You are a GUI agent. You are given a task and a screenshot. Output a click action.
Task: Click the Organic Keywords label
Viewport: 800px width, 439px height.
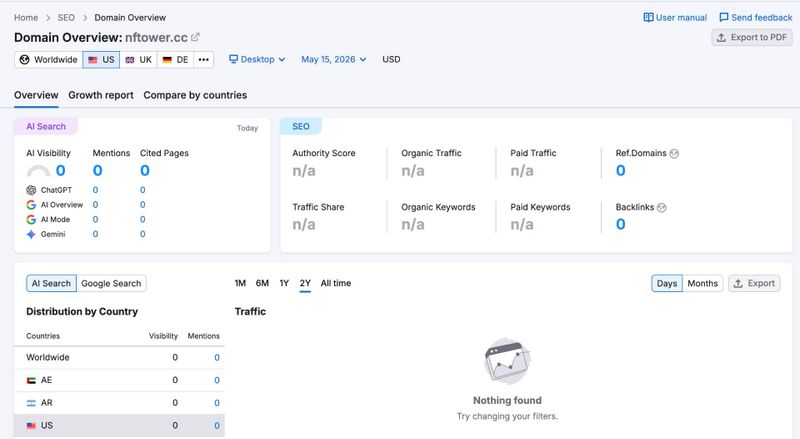pos(438,207)
